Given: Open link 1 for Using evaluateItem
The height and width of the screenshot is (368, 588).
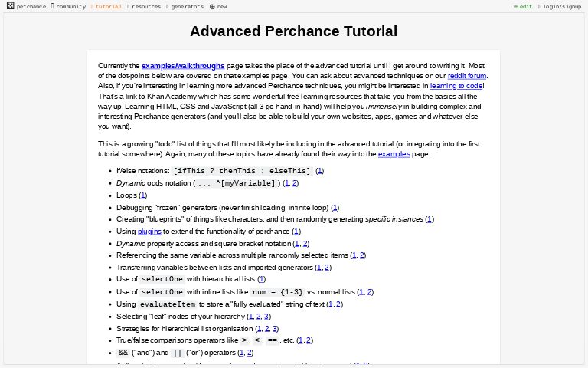Looking at the screenshot, I should click(x=331, y=304).
